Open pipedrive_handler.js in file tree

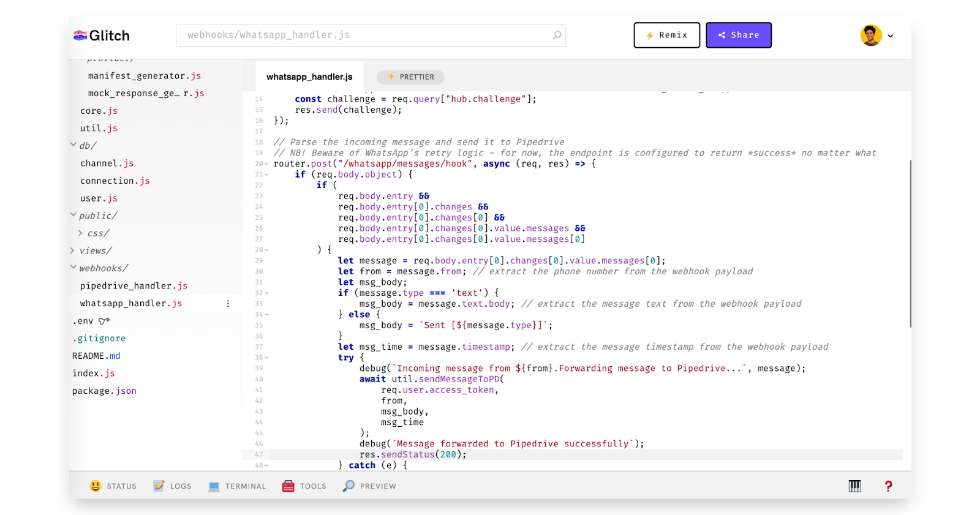[x=134, y=286]
